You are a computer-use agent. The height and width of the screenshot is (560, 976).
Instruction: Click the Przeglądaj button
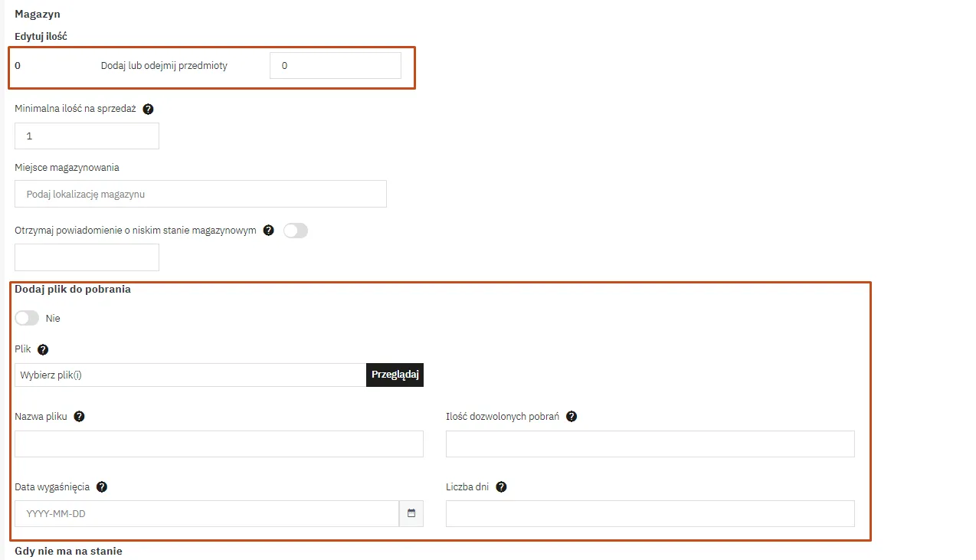click(395, 375)
